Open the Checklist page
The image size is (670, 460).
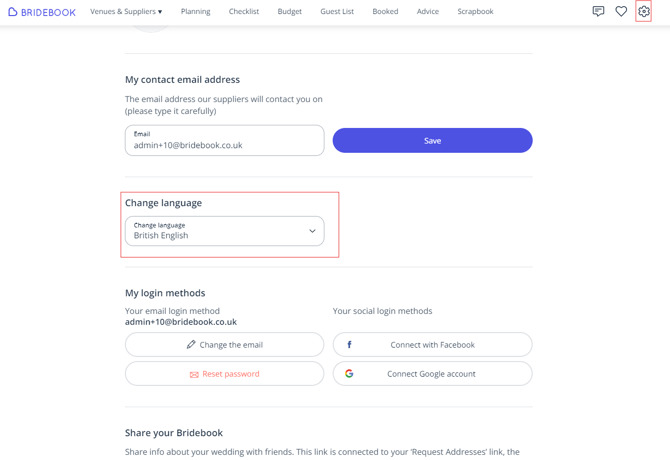tap(243, 12)
